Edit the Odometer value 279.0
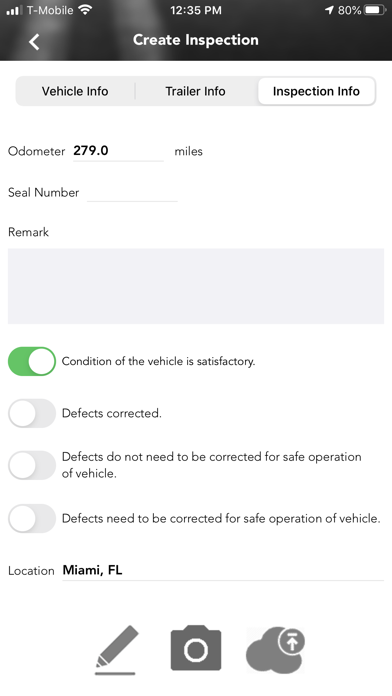392x696 pixels. pos(118,151)
